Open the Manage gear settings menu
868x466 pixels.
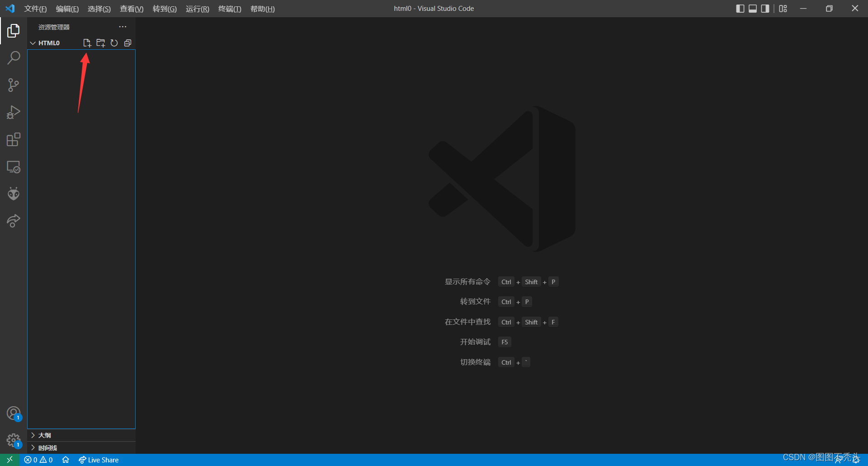coord(14,441)
